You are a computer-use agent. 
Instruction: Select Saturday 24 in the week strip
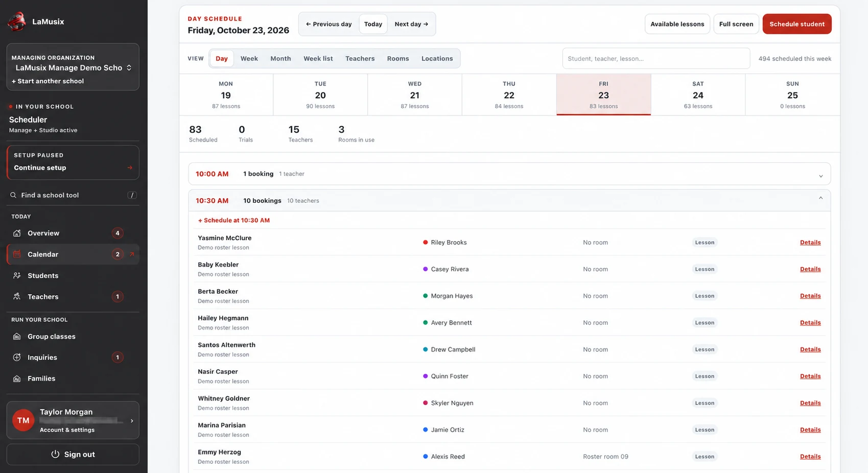(698, 95)
